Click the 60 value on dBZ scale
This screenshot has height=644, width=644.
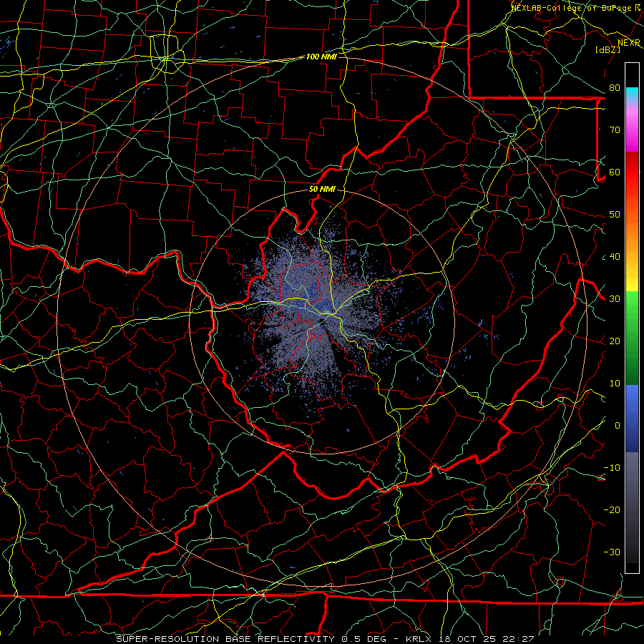click(615, 172)
